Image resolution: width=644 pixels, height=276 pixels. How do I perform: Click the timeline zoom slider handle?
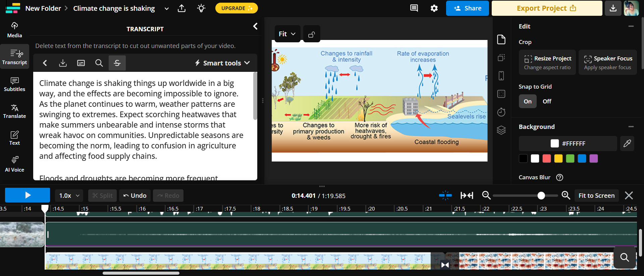click(x=541, y=195)
